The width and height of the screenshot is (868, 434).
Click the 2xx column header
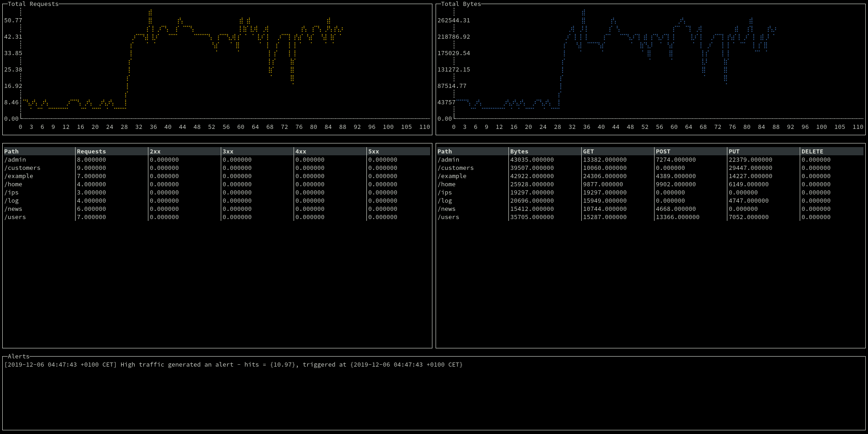point(155,151)
